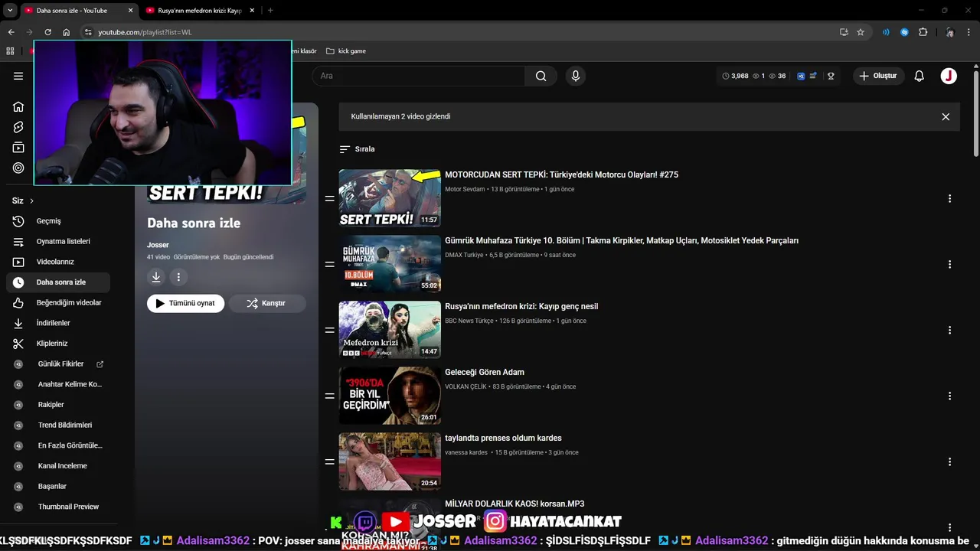This screenshot has width=980, height=551.
Task: Open options for Rusya'nın mefedron krizi video
Action: 949,330
